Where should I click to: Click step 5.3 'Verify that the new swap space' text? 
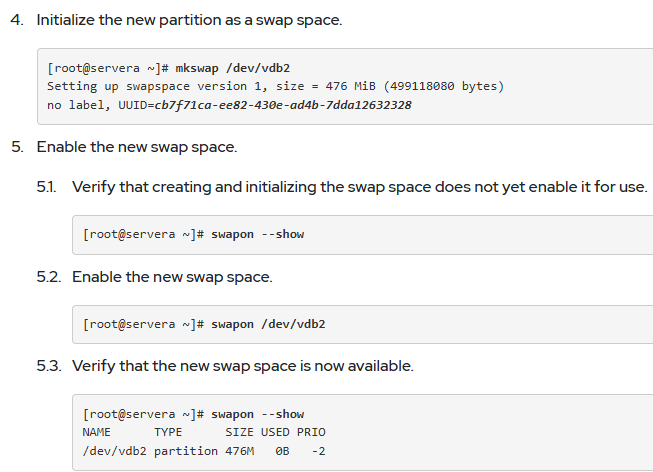click(243, 366)
